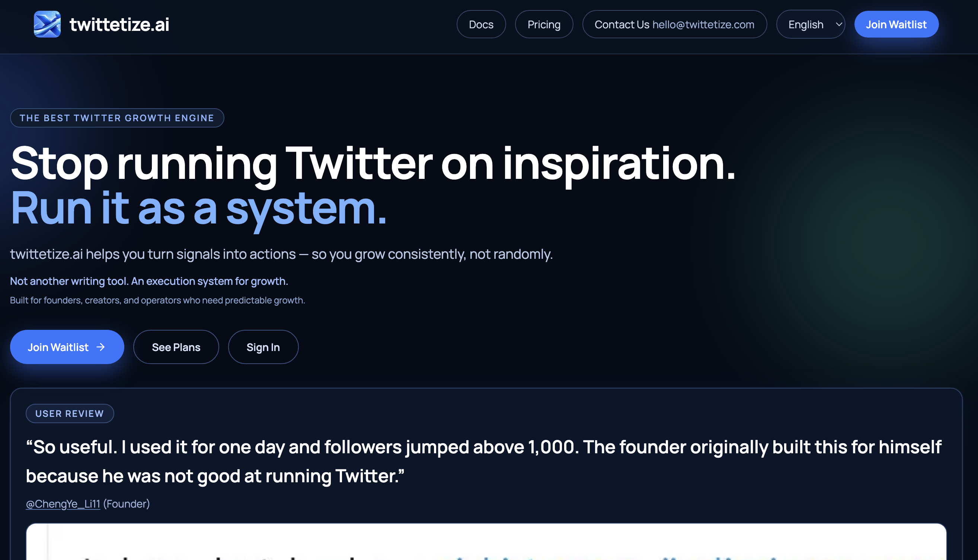Click the "Run it as a system." headline

tap(198, 208)
